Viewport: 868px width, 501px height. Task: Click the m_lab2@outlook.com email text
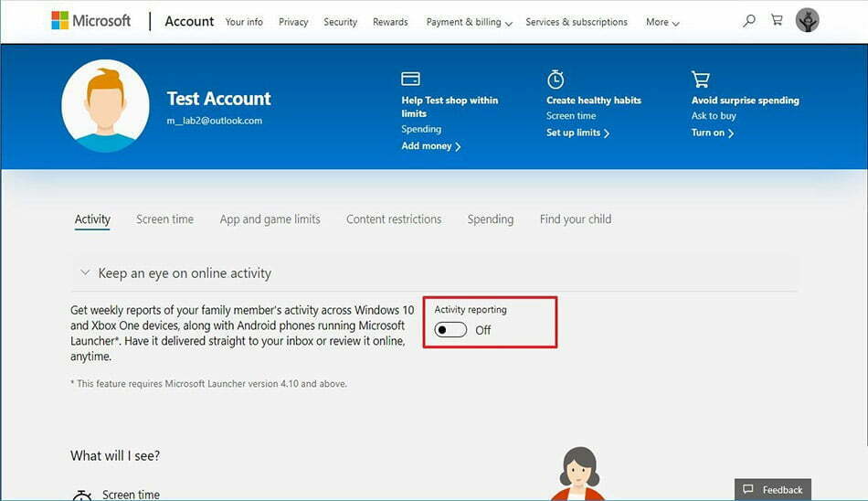click(214, 121)
